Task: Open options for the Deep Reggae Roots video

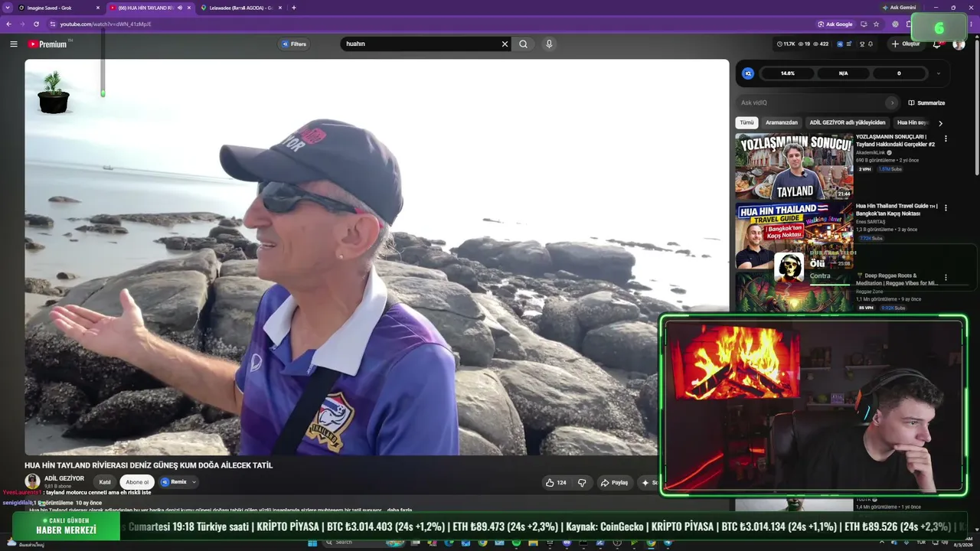Action: click(946, 277)
